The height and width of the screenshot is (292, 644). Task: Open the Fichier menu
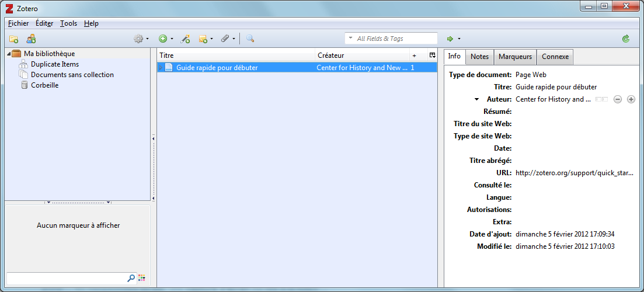[19, 23]
